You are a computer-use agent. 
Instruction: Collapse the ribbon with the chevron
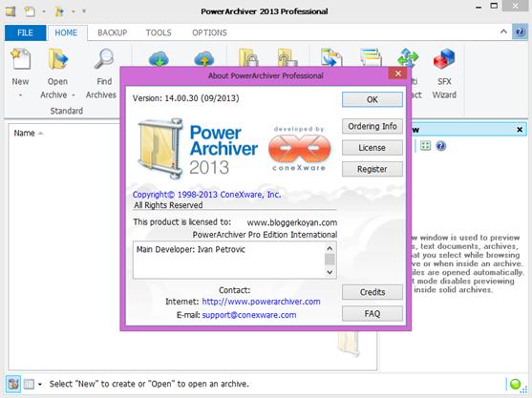pyautogui.click(x=503, y=31)
